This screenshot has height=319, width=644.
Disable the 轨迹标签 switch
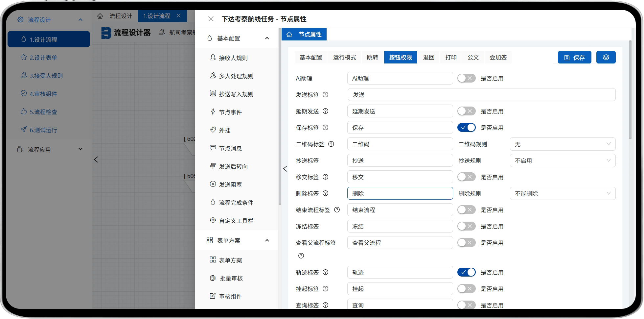(x=466, y=272)
